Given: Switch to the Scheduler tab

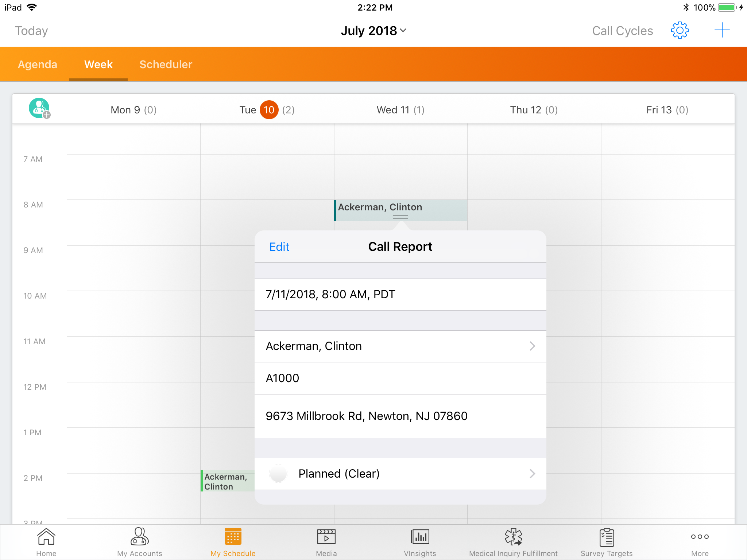Looking at the screenshot, I should pos(166,65).
